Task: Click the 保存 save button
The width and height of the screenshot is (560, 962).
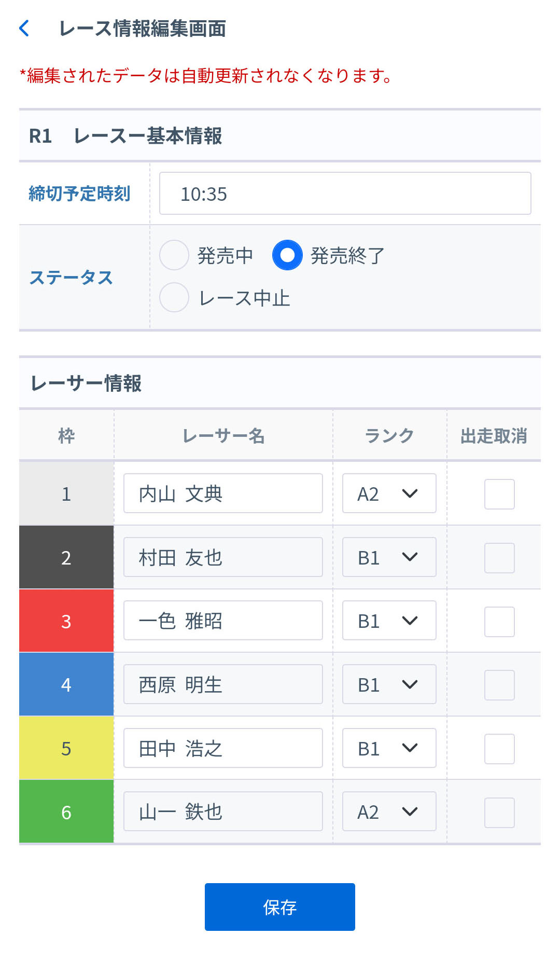Action: click(280, 907)
